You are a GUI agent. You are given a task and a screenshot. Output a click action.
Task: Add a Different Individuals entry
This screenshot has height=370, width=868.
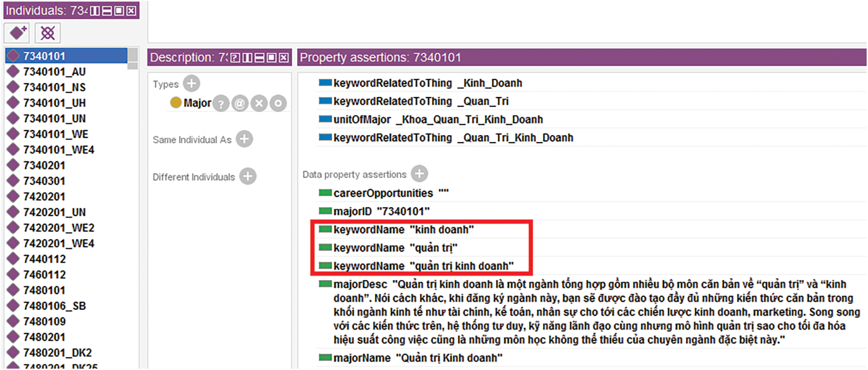coord(248,176)
